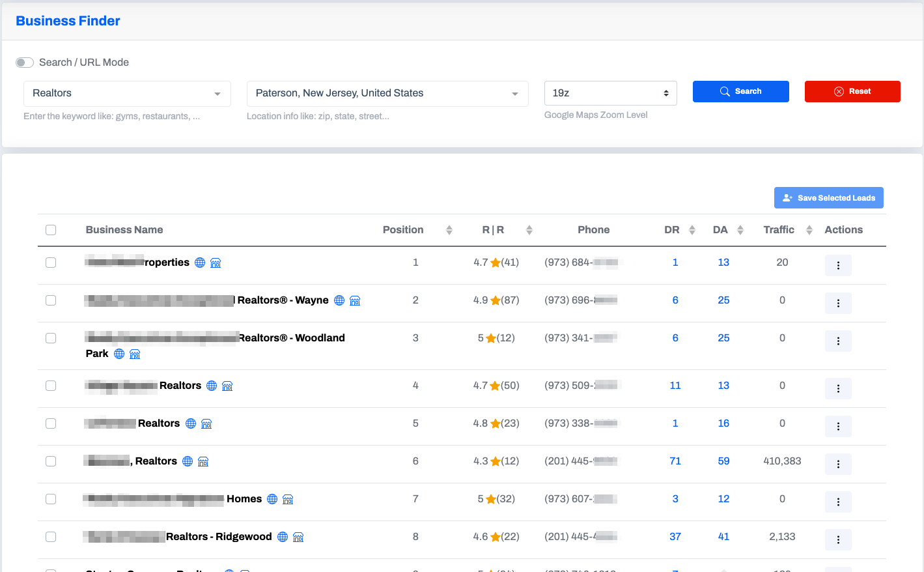Open globe icon in position 4 row

(x=212, y=386)
